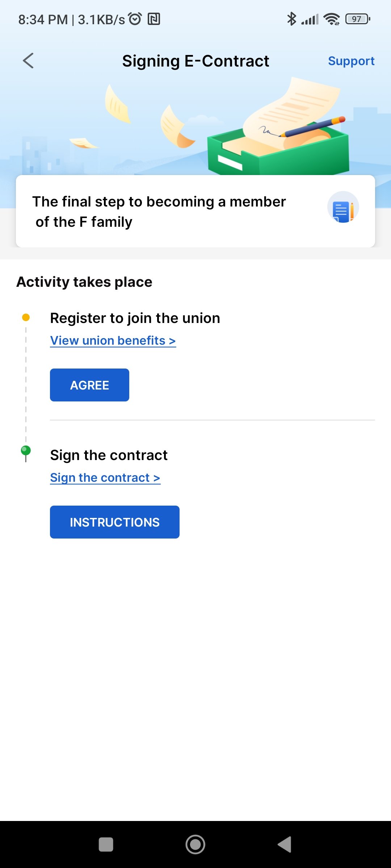Open the Support link

[x=351, y=61]
